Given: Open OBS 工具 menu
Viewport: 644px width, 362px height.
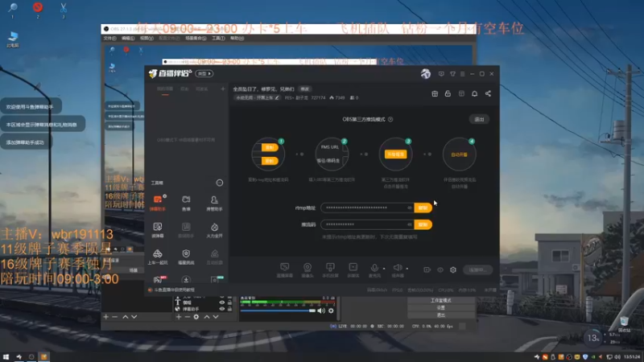Looking at the screenshot, I should (218, 38).
